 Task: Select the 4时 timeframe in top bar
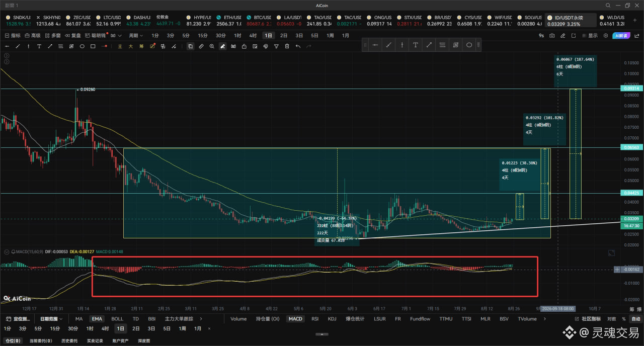(253, 36)
